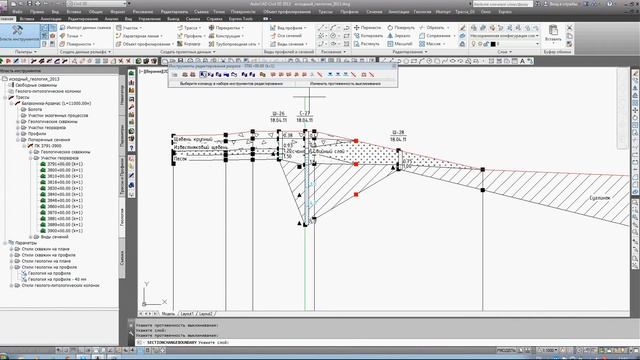The height and width of the screenshot is (360, 640).
Task: Click the text A icon in drawing toolbar
Action: pyautogui.click(x=522, y=61)
